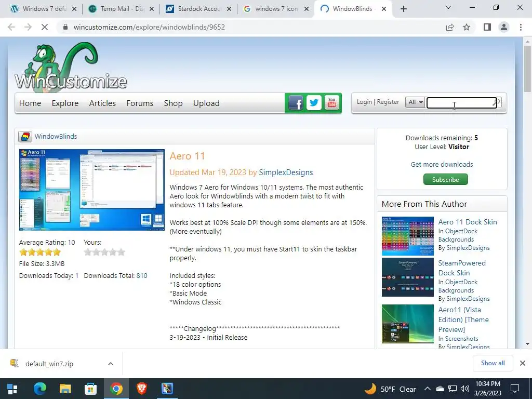Open SteamPowered Dock Skin link
This screenshot has height=399, width=532.
coord(462,268)
